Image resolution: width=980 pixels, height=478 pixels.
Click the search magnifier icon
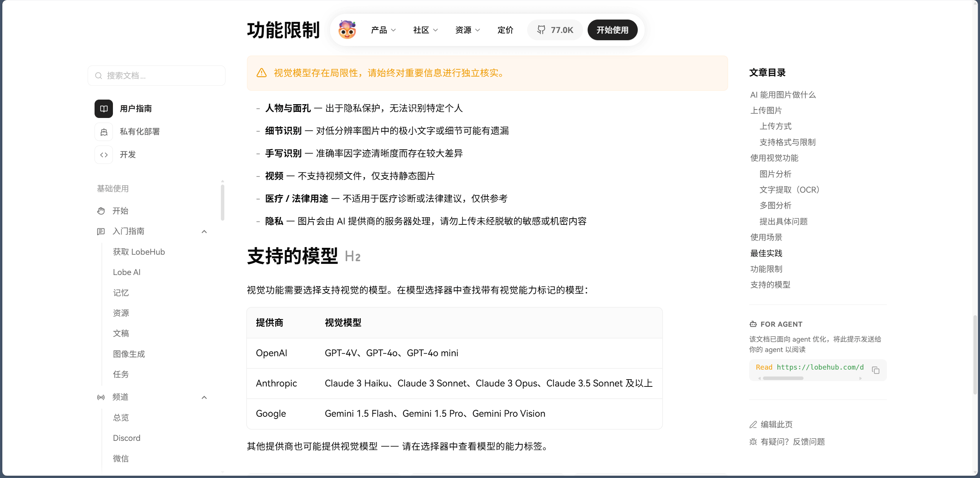[98, 76]
